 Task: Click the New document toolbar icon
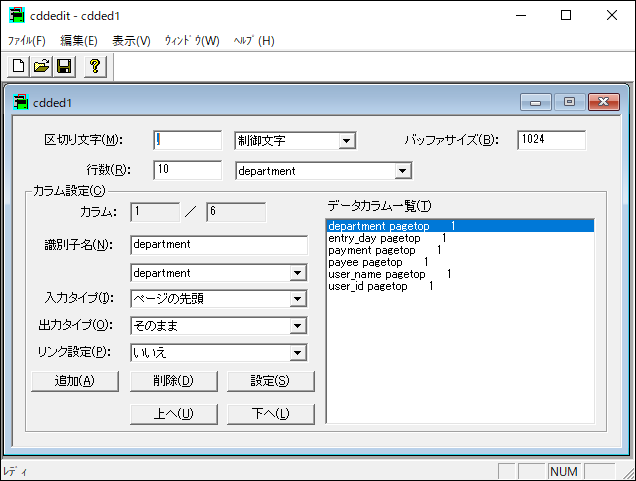(x=18, y=66)
